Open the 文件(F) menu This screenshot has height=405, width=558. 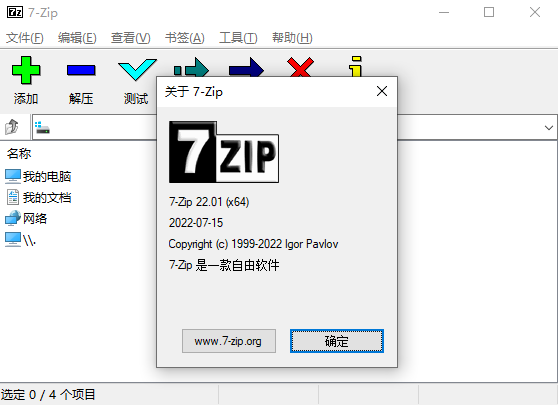[x=25, y=37]
